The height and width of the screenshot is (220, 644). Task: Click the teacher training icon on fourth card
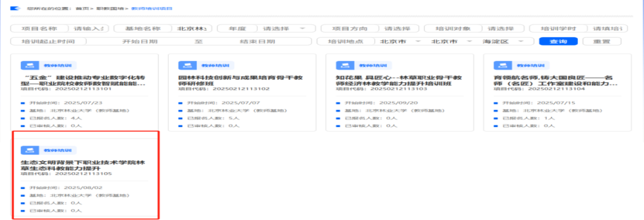coord(501,65)
